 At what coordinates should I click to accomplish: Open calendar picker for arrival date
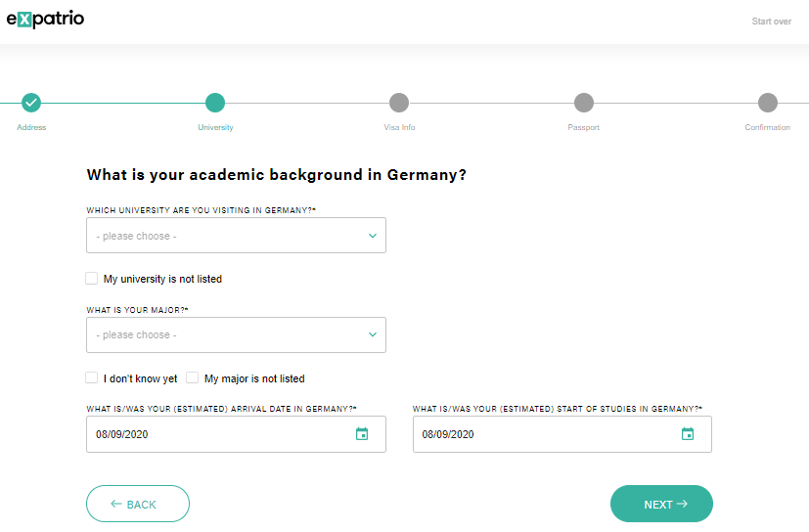tap(362, 434)
